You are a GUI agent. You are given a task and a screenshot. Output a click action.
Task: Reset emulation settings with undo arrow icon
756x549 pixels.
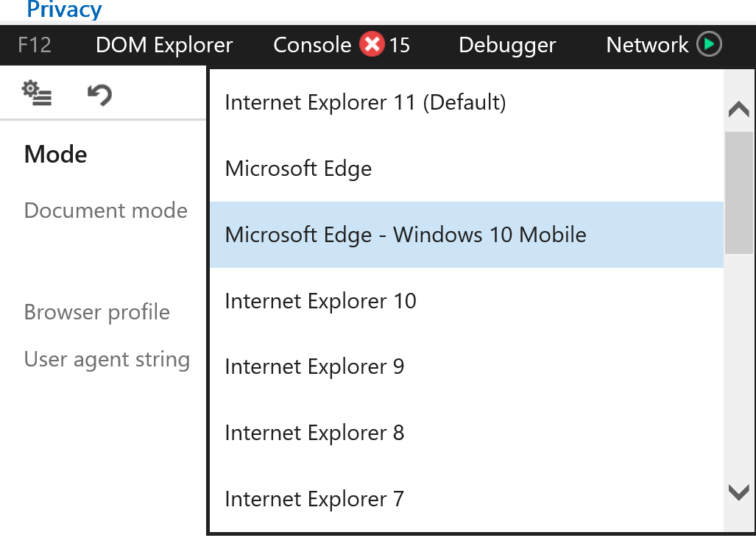[100, 94]
